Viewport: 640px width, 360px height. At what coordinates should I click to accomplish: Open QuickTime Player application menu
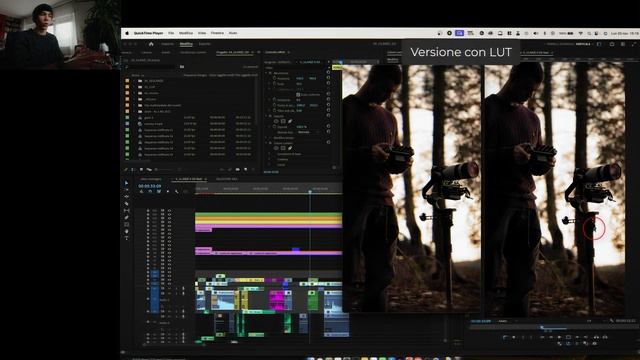pos(149,33)
